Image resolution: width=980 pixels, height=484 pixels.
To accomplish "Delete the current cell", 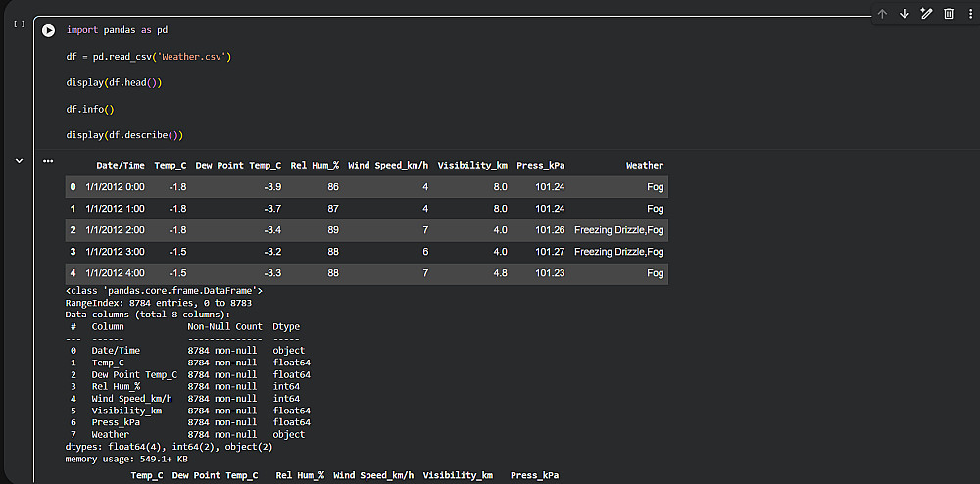I will coord(949,14).
